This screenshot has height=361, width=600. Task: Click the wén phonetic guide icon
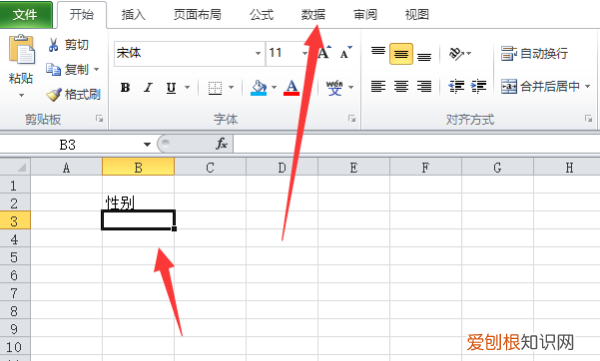(334, 88)
